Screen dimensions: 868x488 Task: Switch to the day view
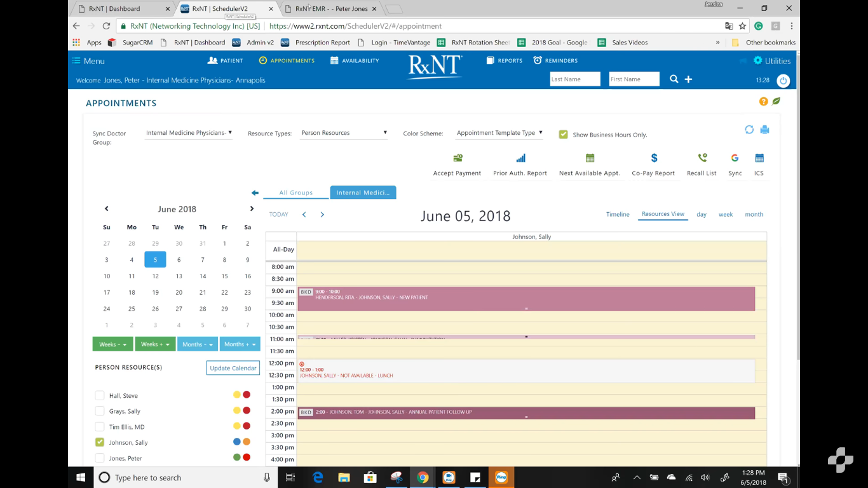coord(702,215)
